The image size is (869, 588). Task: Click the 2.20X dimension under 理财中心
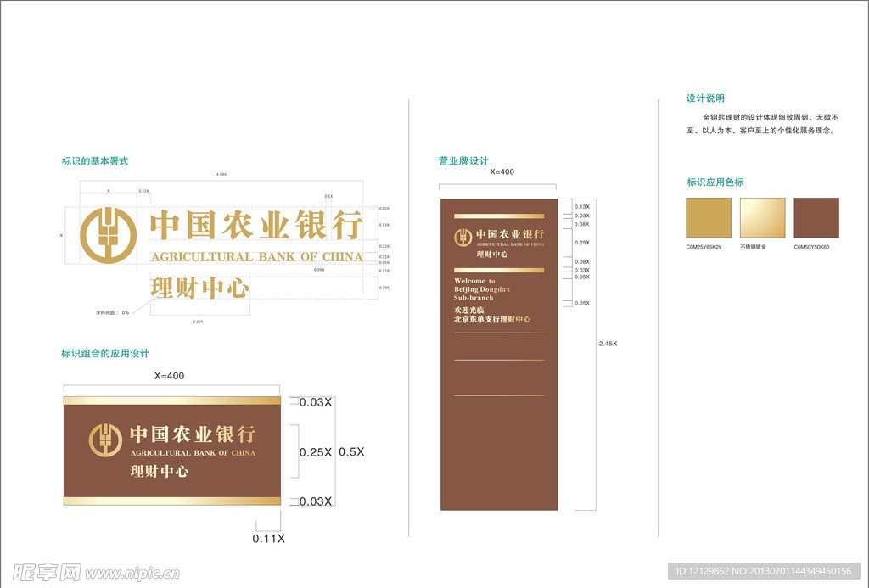click(x=198, y=322)
